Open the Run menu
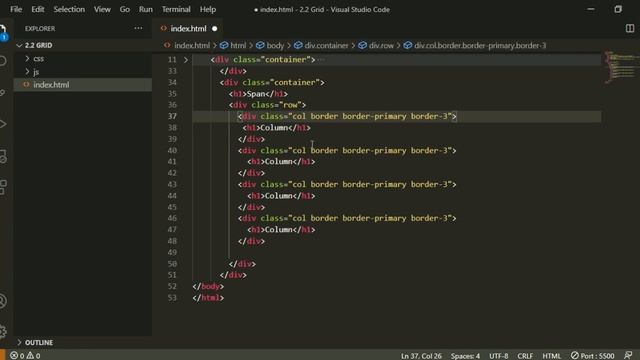Screen dimensions: 640x360 (x=145, y=9)
